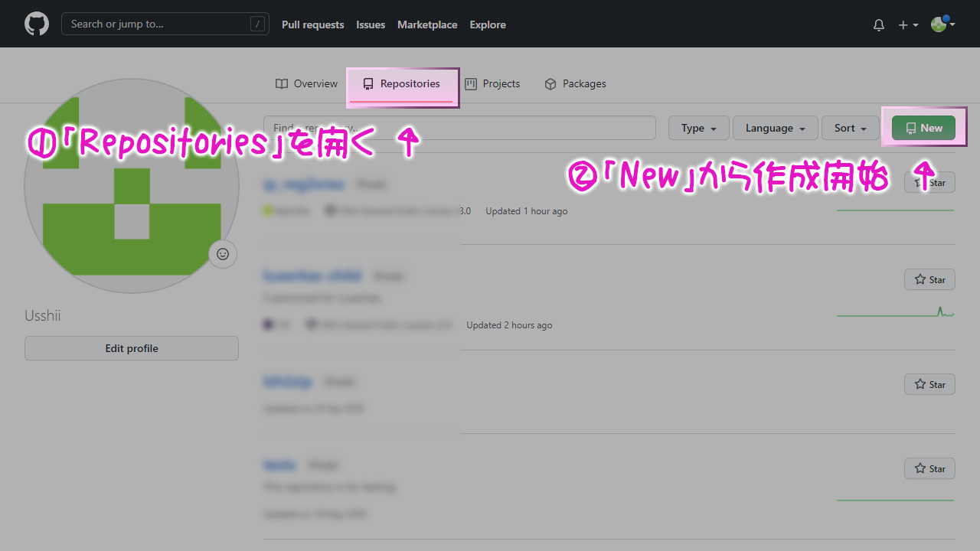Focus the 'Search or jump to...' field
Image resolution: width=980 pixels, height=551 pixels.
pos(165,24)
